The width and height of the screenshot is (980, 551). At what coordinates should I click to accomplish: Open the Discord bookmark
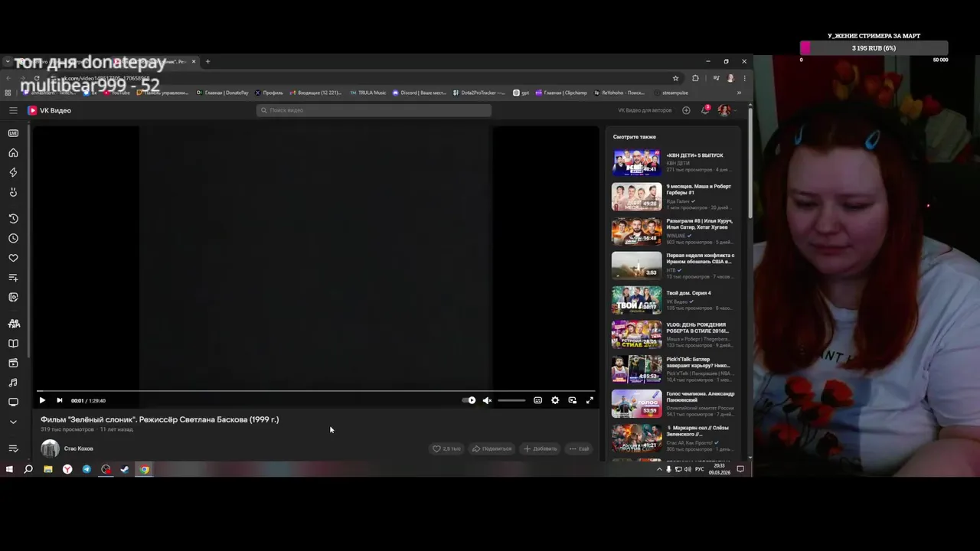pos(420,93)
